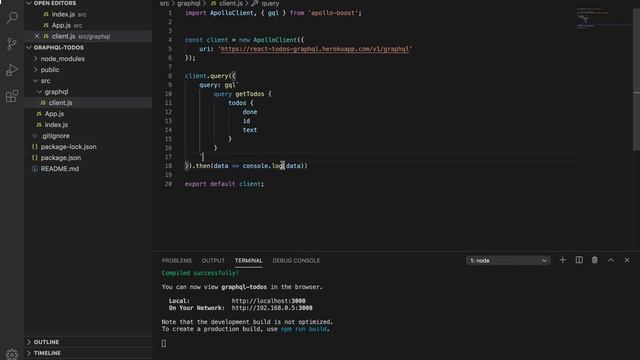Select the Terminal tab
Viewport: 640px width, 360px height.
click(x=248, y=260)
